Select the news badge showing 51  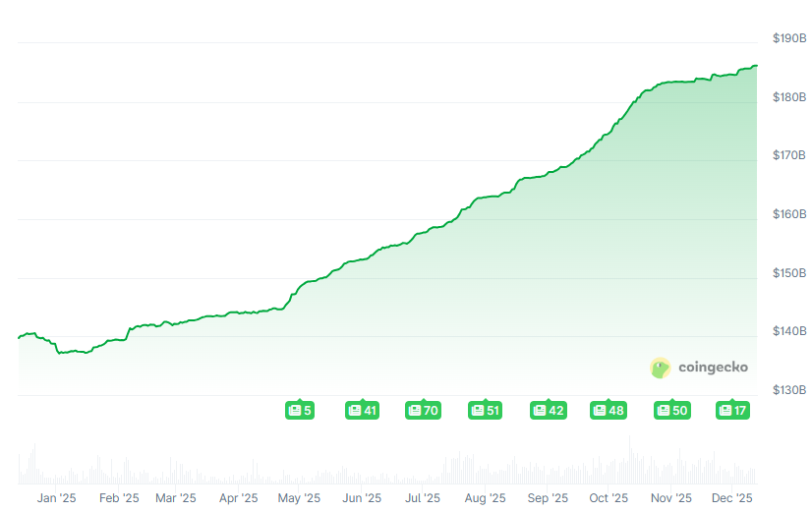486,410
